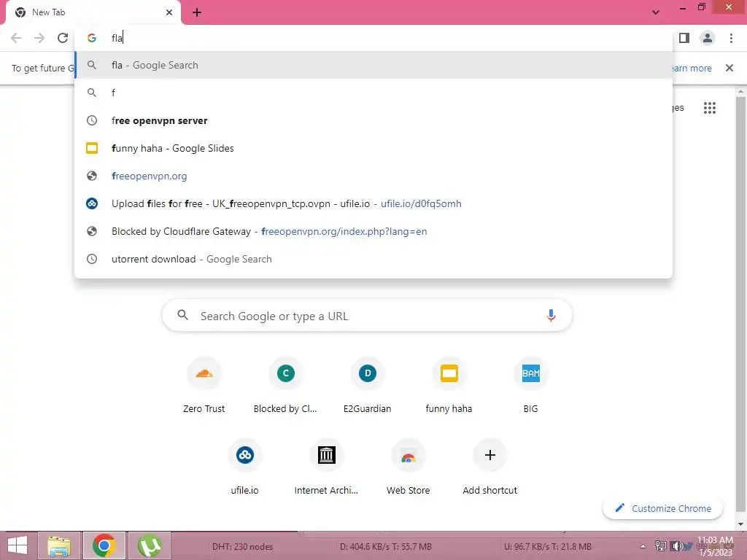The image size is (747, 560).
Task: Open the Blocked by Cl... shortcut
Action: click(x=285, y=386)
